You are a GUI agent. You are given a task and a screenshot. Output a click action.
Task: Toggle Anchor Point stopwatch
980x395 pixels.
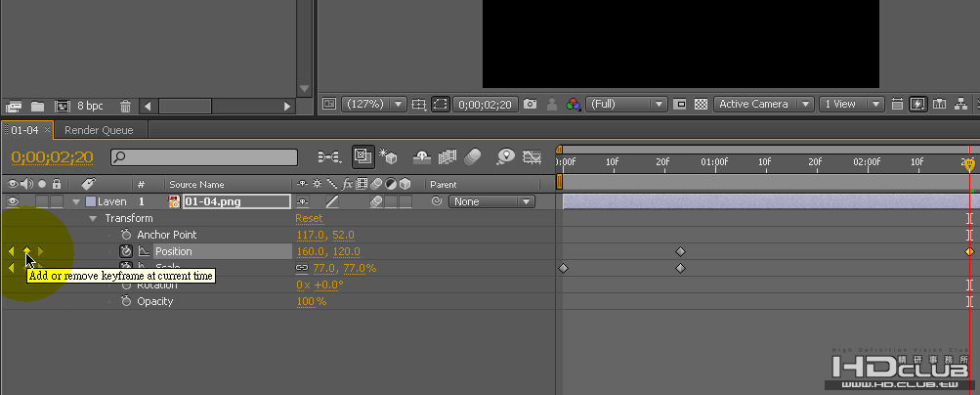tap(126, 235)
